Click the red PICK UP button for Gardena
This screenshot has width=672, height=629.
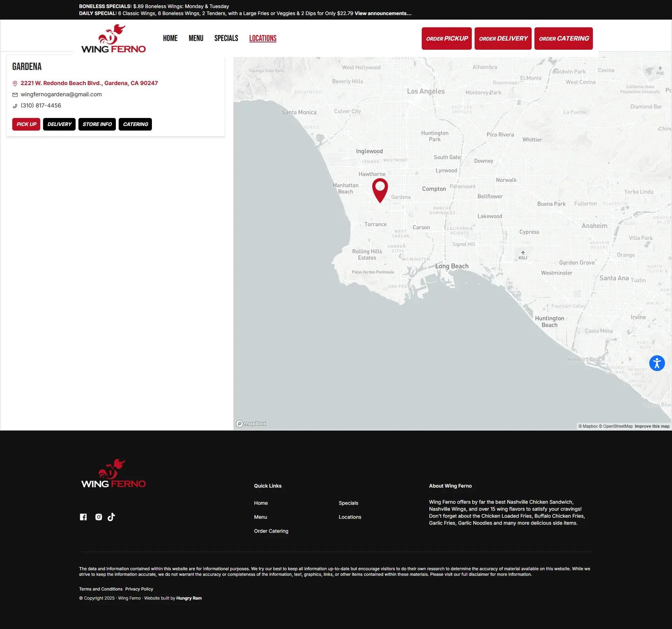(26, 124)
